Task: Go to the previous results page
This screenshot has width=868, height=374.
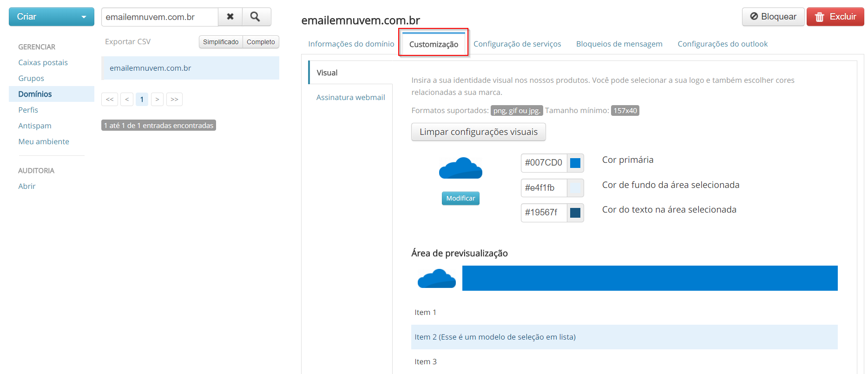Action: [127, 100]
